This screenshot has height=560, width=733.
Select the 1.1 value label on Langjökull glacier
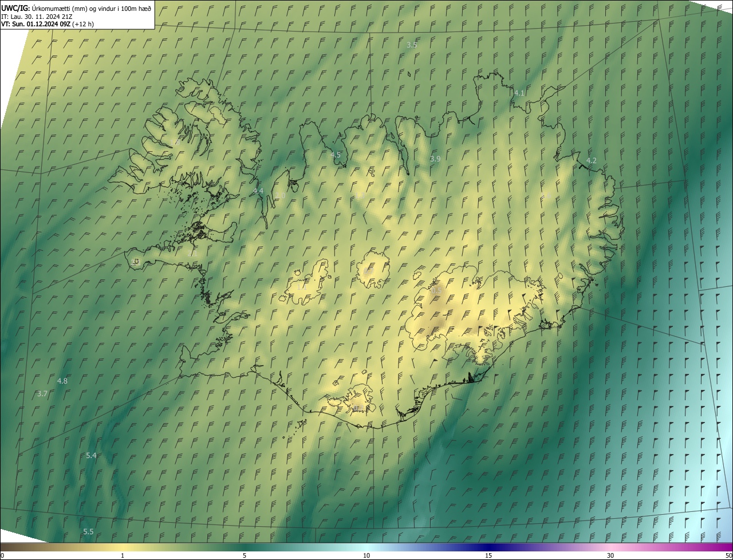click(301, 288)
